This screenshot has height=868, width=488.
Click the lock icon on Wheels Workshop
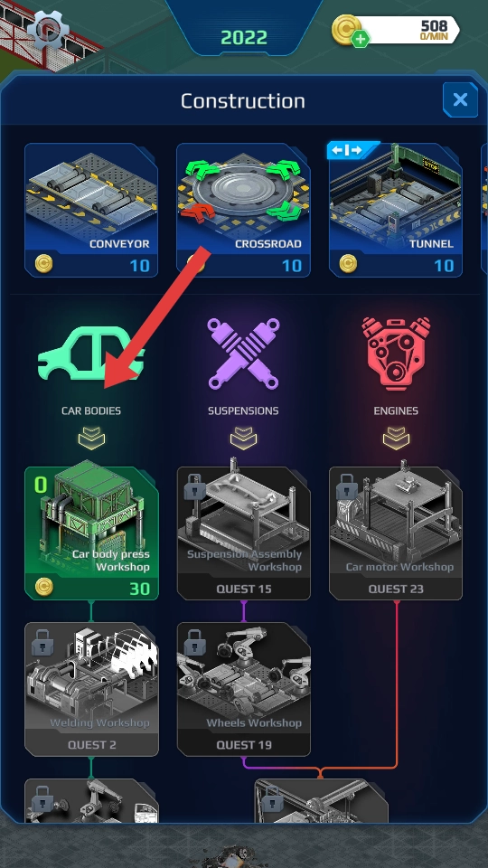pyautogui.click(x=195, y=642)
